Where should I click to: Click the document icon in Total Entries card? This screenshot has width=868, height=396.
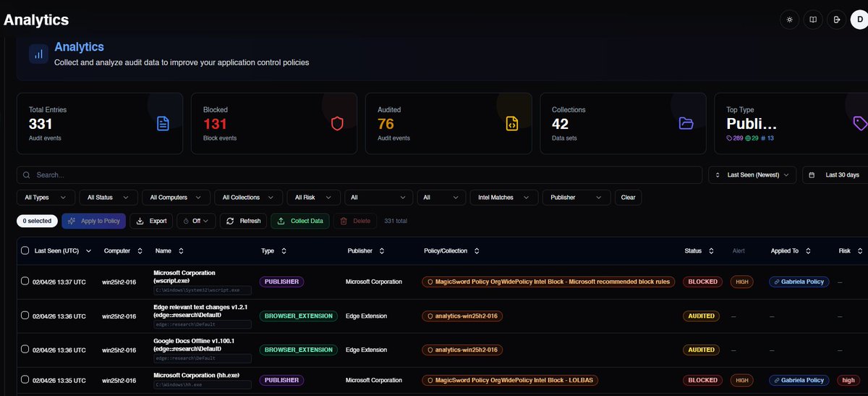coord(163,123)
